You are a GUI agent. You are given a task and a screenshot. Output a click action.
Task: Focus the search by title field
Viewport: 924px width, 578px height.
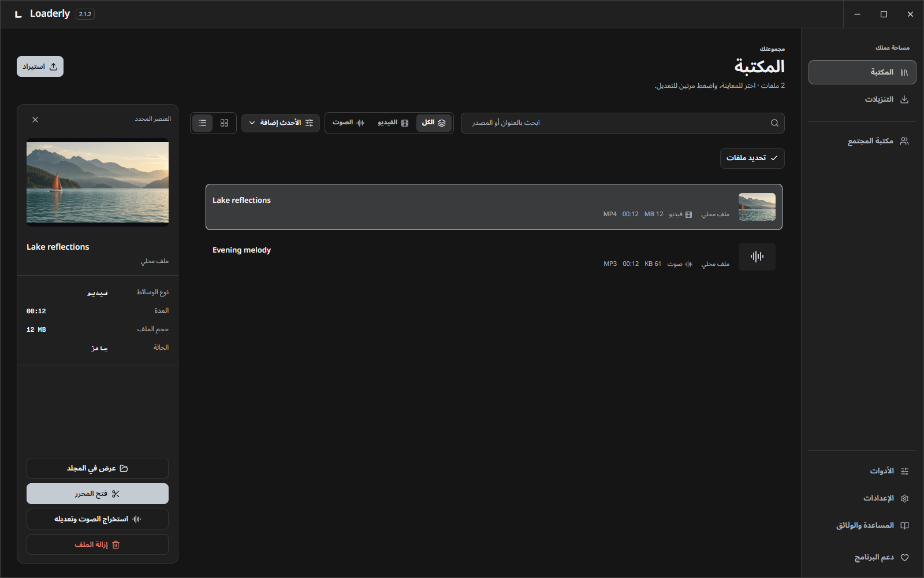(x=623, y=123)
